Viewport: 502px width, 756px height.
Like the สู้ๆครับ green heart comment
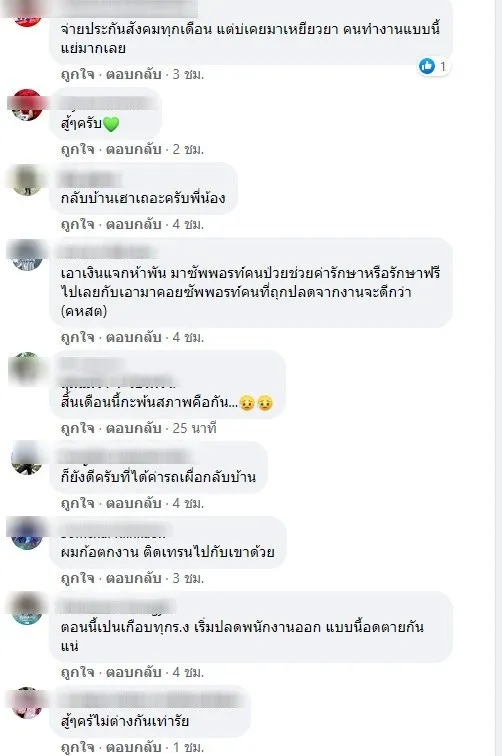[77, 149]
